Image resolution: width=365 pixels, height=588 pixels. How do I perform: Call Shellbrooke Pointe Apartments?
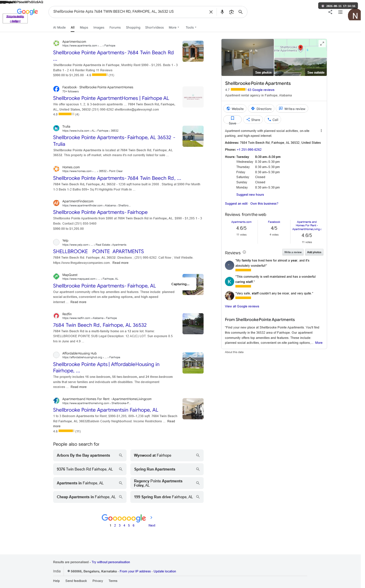pyautogui.click(x=273, y=120)
